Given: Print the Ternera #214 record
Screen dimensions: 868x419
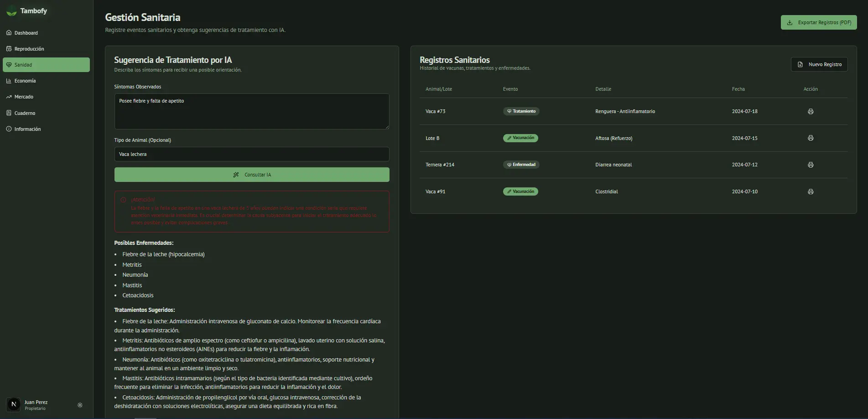Looking at the screenshot, I should click(811, 165).
